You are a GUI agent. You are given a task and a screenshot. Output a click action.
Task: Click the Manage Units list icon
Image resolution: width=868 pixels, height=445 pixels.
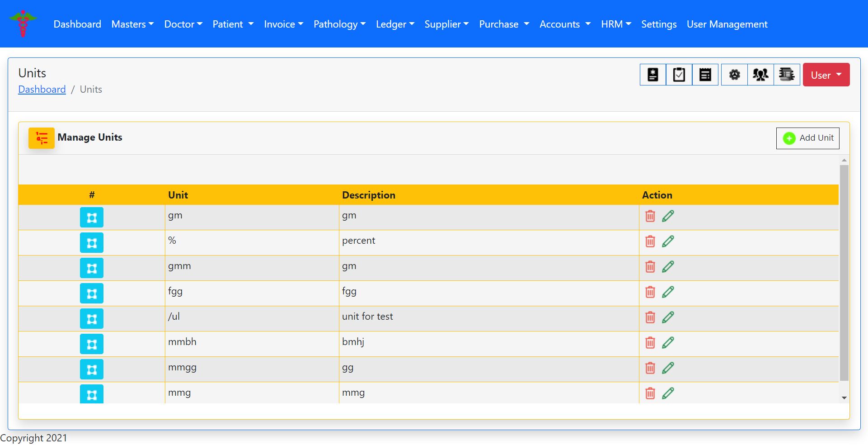[42, 138]
